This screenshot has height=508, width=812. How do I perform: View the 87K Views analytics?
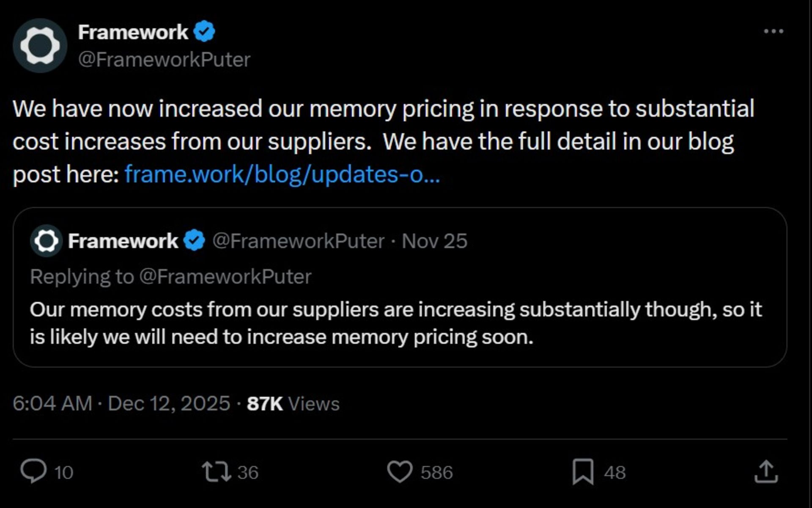293,403
